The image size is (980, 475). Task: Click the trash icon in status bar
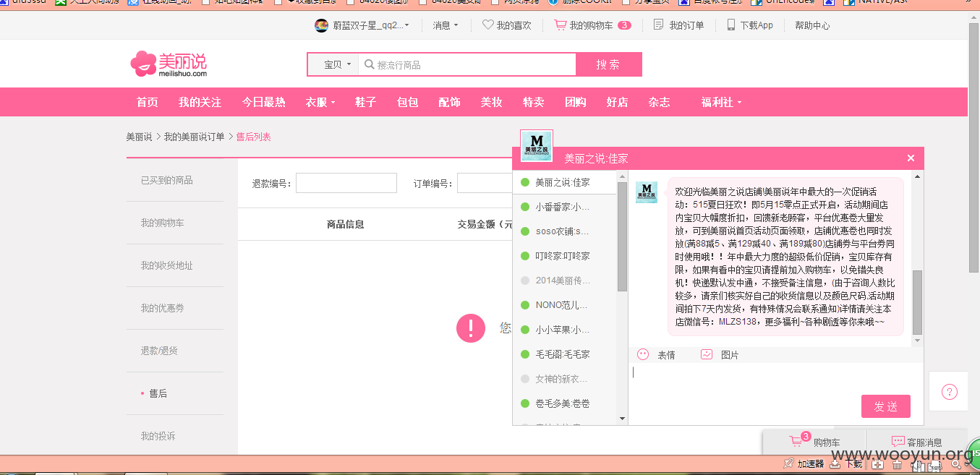(897, 464)
